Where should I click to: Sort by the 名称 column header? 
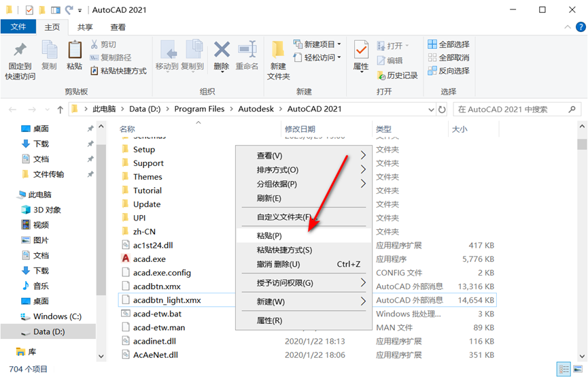click(x=127, y=129)
